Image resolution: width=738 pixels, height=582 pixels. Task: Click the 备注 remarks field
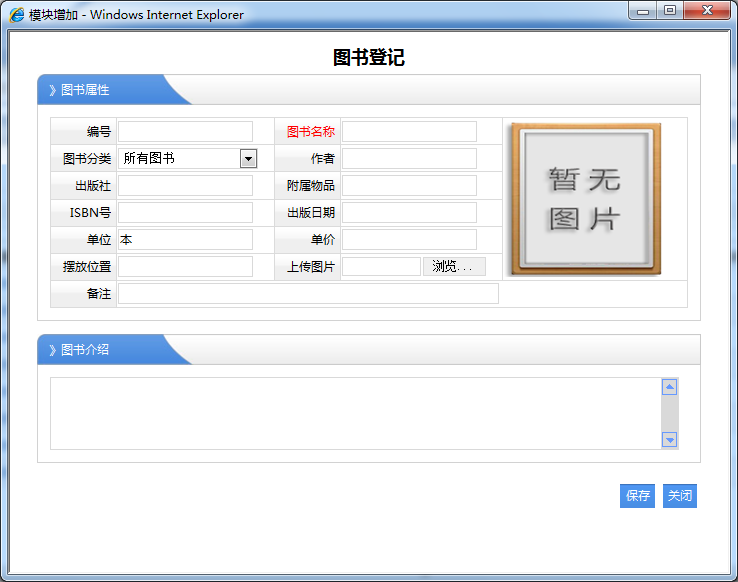(308, 294)
